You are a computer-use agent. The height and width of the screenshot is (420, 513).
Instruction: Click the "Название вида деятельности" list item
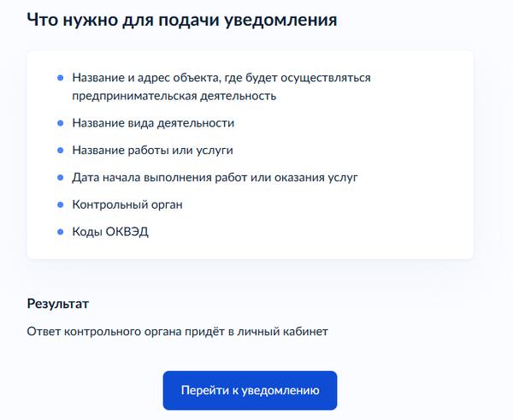(153, 123)
